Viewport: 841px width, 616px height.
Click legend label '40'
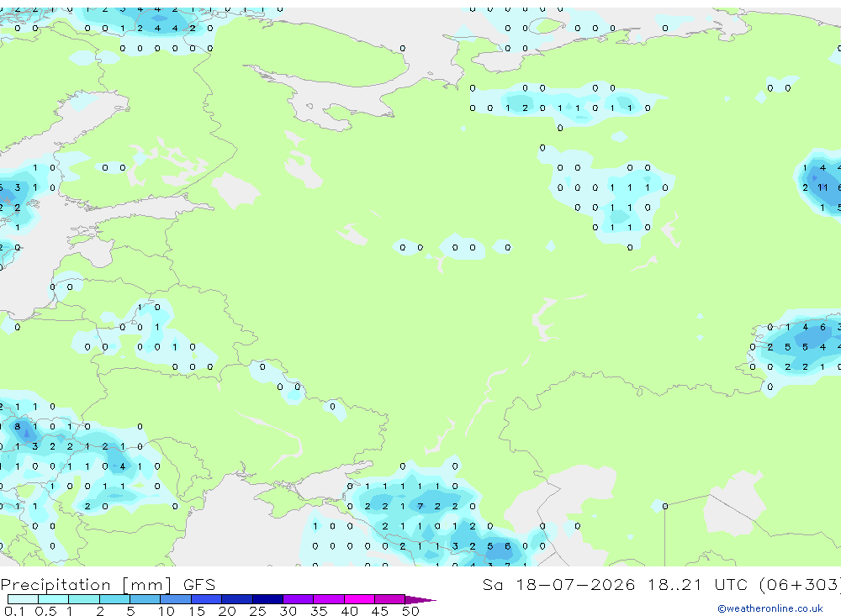point(349,611)
